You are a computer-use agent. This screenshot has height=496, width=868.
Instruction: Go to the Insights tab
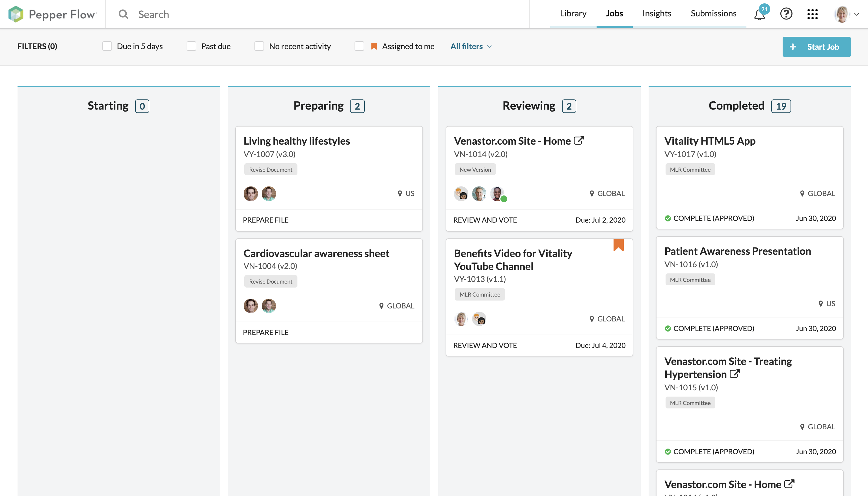657,14
